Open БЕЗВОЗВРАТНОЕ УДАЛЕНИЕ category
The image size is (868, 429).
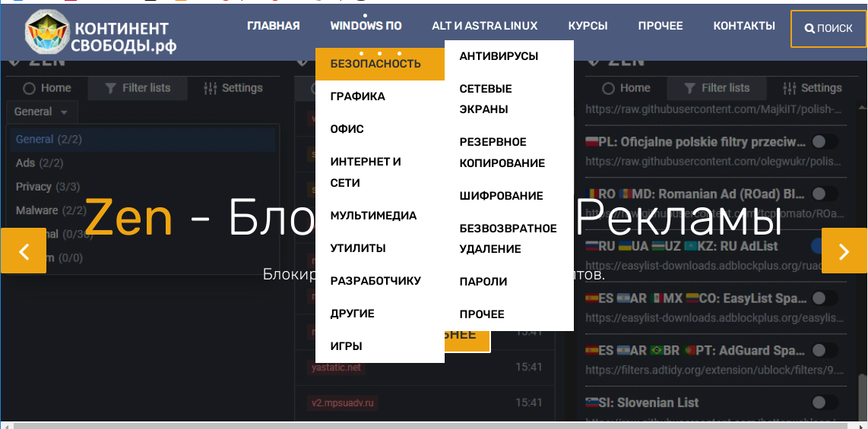coord(508,239)
